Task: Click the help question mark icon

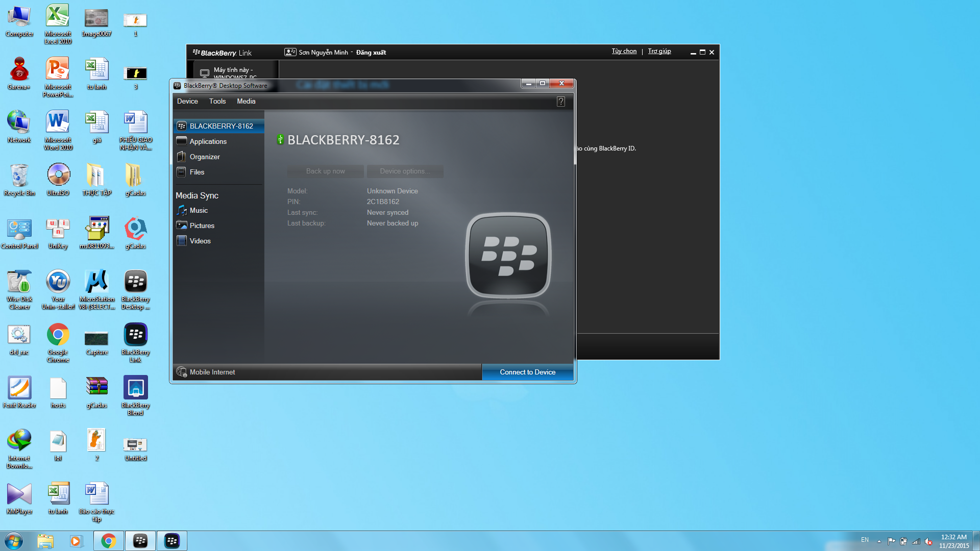Action: [560, 102]
